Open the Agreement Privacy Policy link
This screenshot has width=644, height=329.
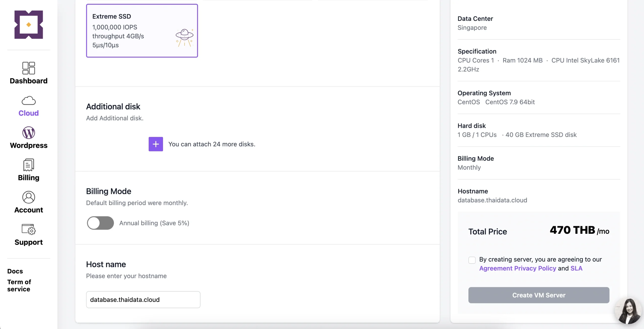(517, 268)
